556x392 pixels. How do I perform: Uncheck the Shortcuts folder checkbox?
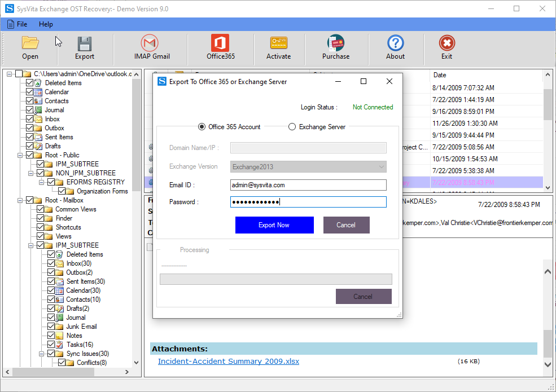40,227
